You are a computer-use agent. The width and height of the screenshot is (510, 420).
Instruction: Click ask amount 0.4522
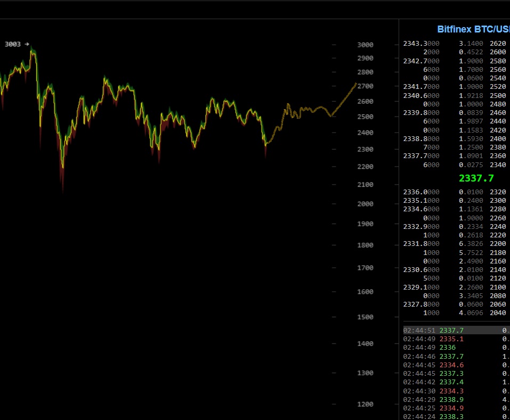(x=471, y=52)
